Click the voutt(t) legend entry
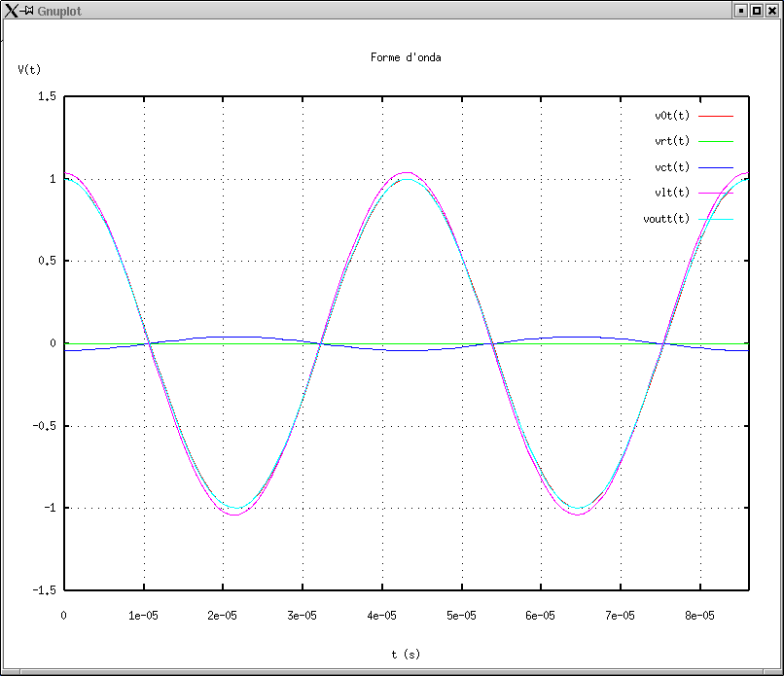Image resolution: width=784 pixels, height=676 pixels. (x=666, y=219)
